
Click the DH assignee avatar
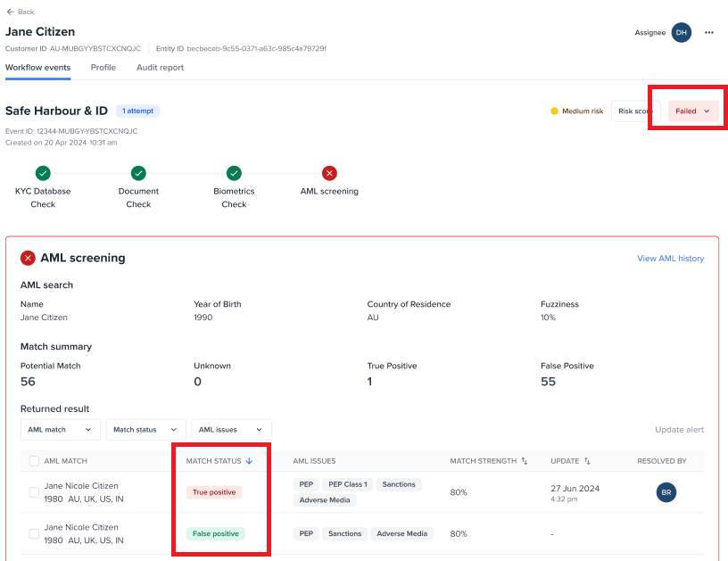pos(682,32)
